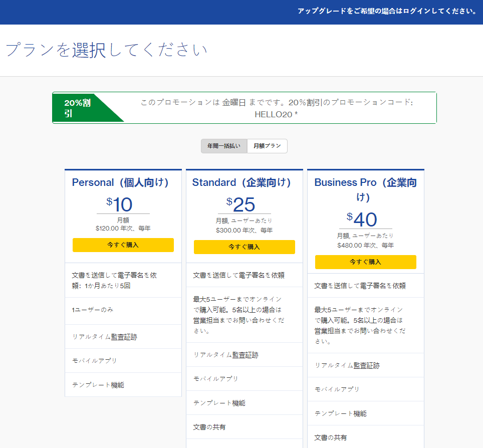
Task: Click リアルタイム監査証跡 in the Personal plan
Action: point(104,337)
